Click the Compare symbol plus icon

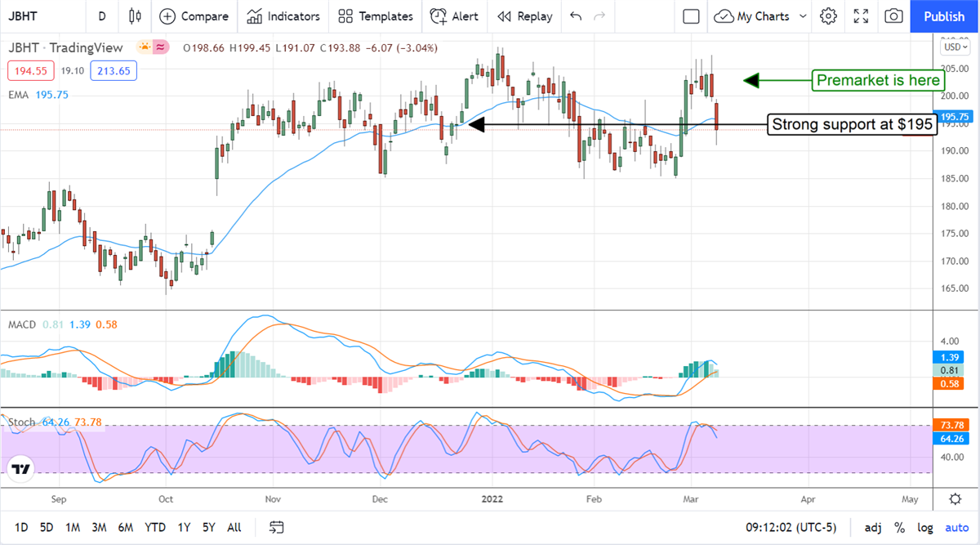click(x=167, y=16)
